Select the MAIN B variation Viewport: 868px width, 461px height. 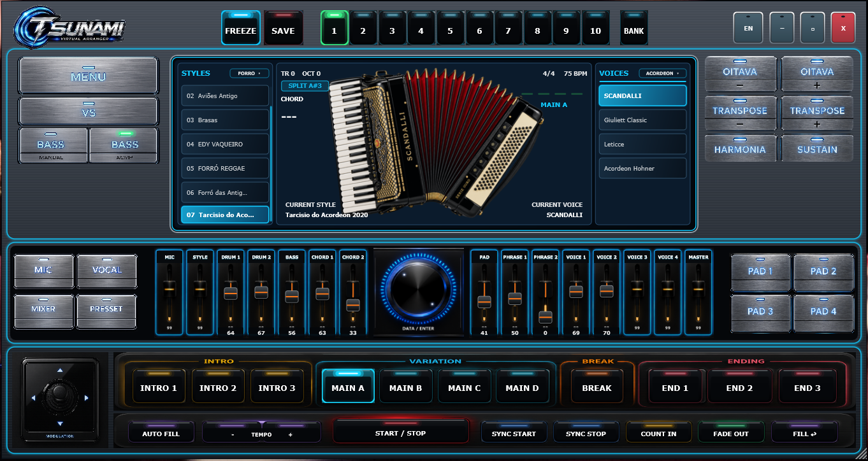406,387
